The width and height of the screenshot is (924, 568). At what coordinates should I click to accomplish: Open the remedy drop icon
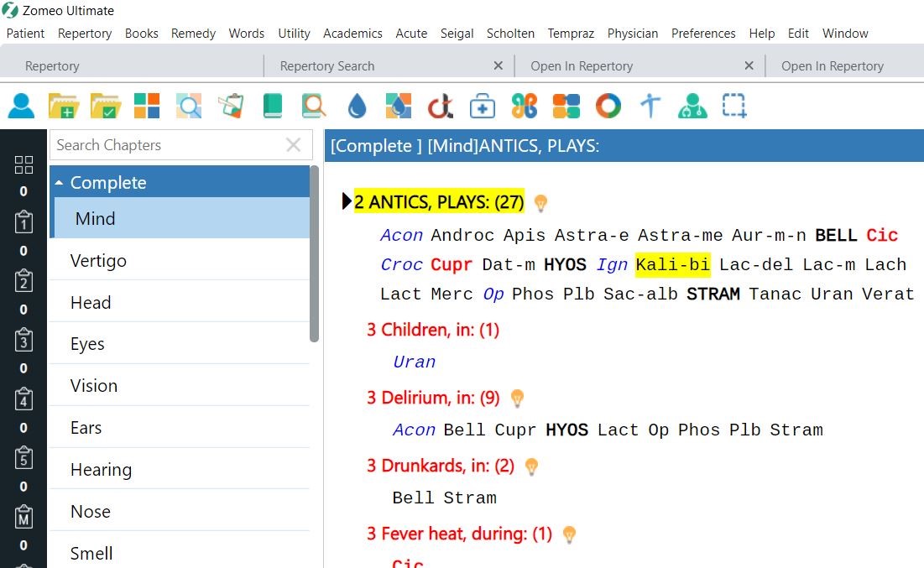[357, 106]
